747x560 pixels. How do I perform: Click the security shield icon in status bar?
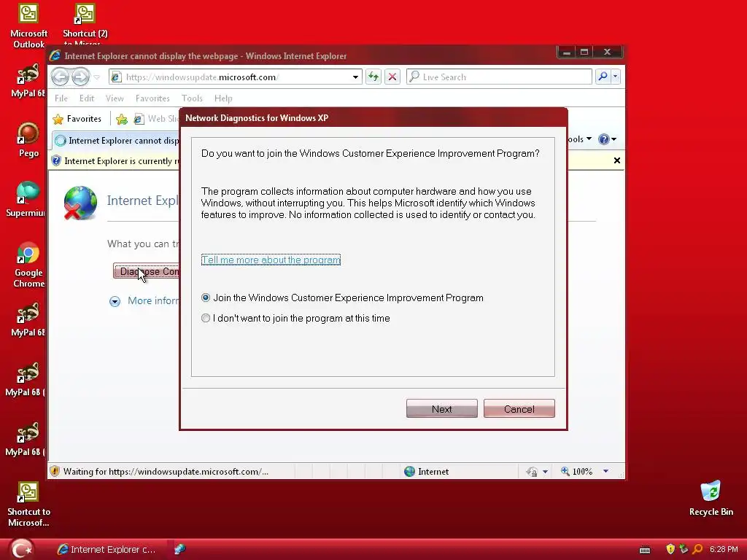tap(55, 472)
